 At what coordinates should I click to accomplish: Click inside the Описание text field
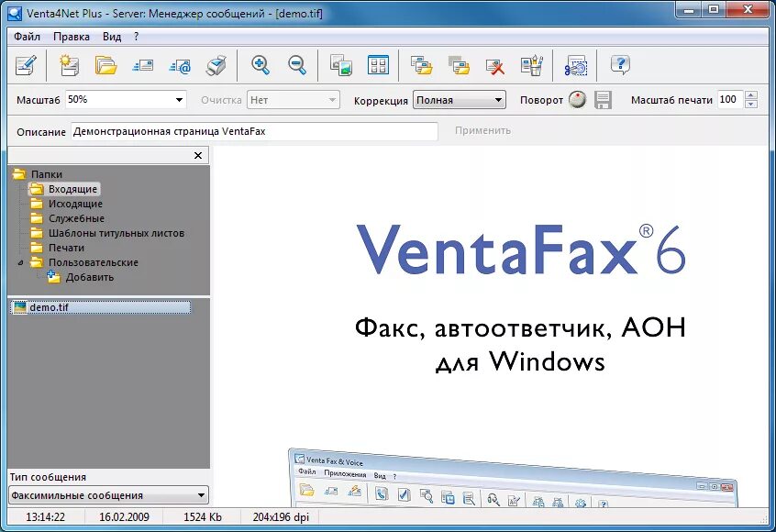coord(254,132)
